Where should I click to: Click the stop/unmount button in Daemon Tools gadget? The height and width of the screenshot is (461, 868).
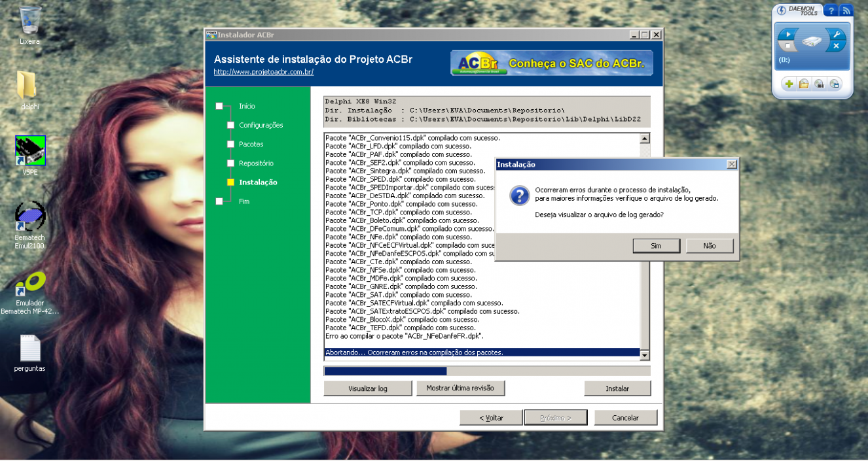(789, 46)
